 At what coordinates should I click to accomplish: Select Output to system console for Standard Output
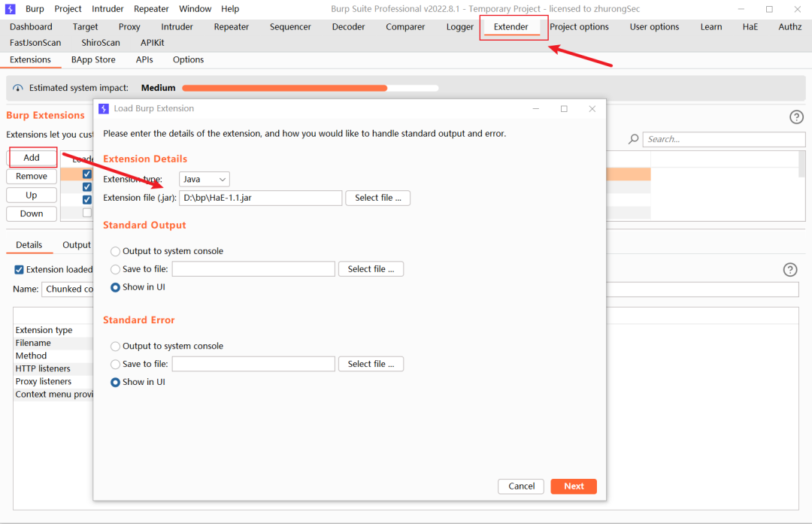coord(116,251)
